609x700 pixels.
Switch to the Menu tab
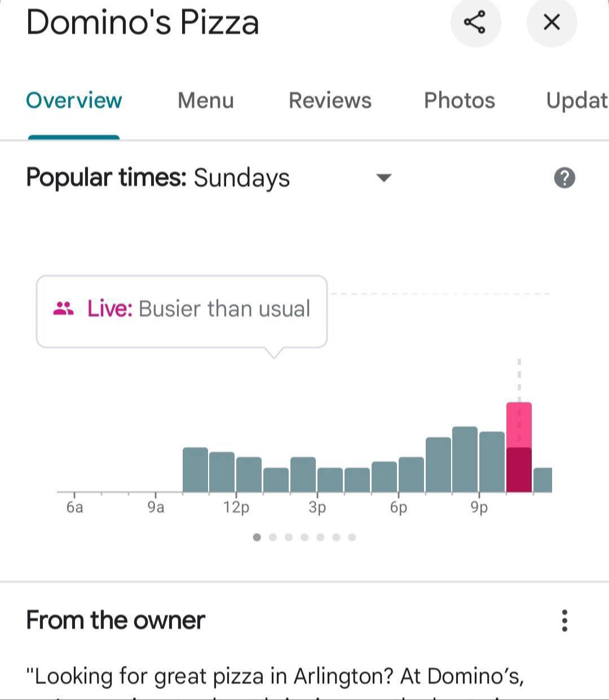(205, 100)
